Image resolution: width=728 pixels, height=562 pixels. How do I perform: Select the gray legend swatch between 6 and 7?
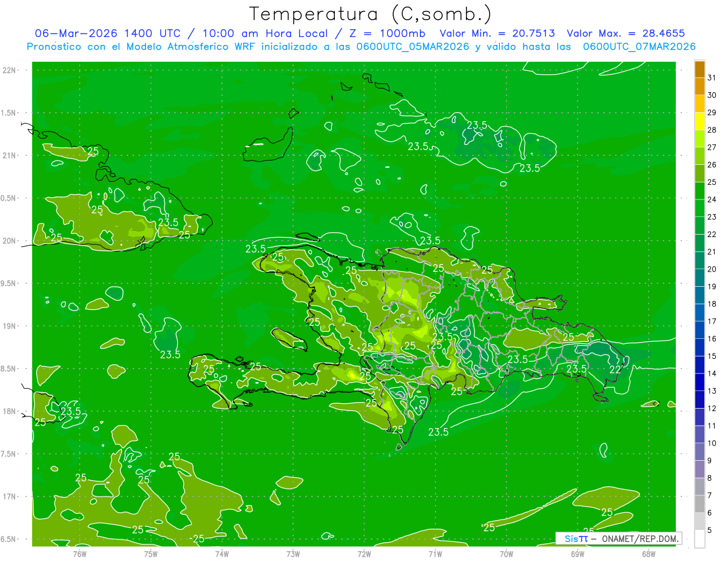point(699,504)
